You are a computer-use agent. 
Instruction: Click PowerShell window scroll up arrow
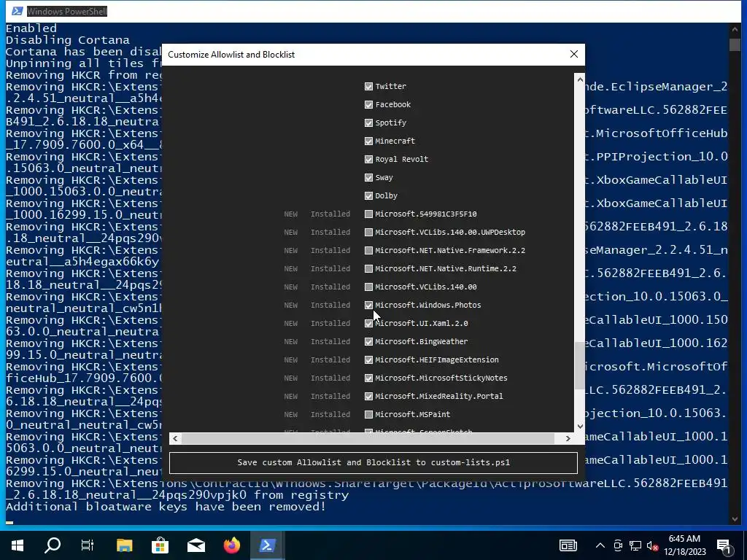pos(735,29)
